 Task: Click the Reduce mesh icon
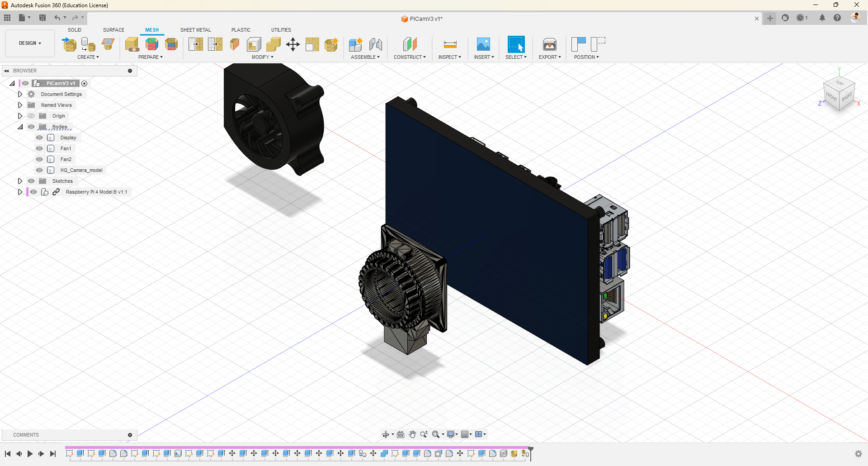click(215, 44)
